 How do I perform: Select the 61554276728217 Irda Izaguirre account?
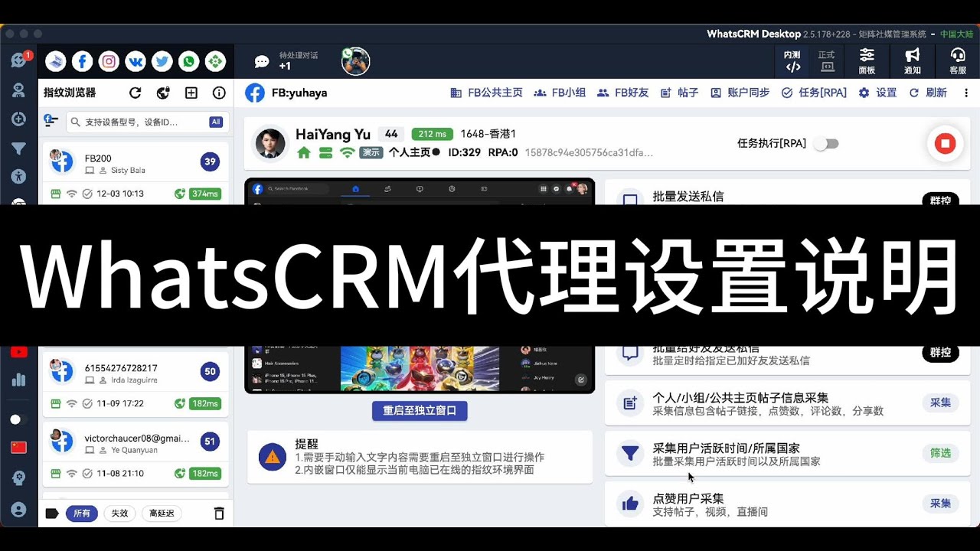135,385
